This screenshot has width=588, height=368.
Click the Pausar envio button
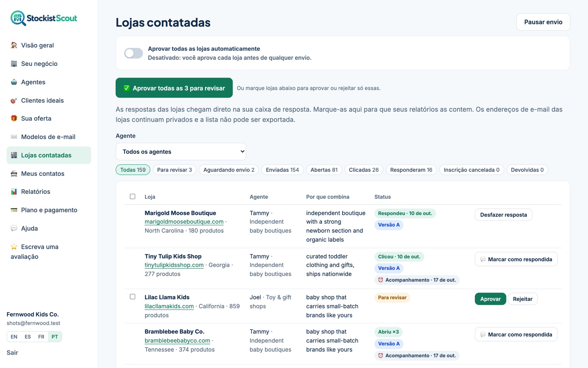point(543,22)
